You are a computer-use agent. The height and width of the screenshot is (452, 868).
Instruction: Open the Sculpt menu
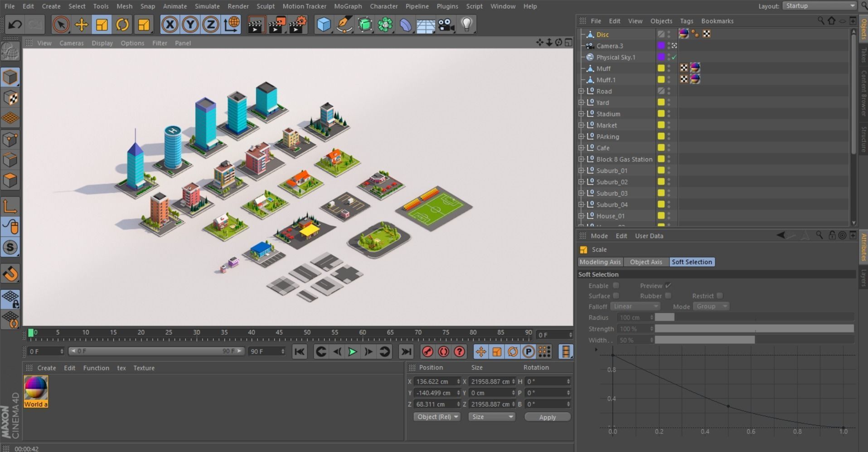tap(266, 6)
